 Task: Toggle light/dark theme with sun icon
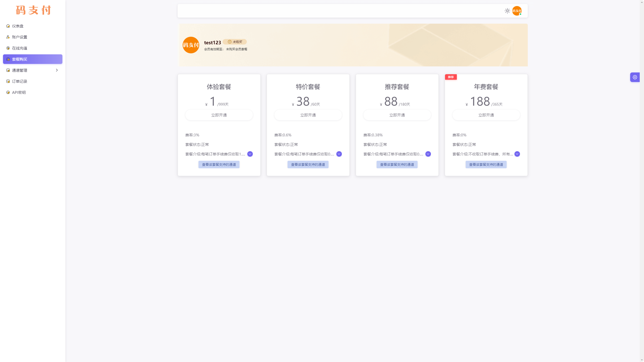click(507, 11)
